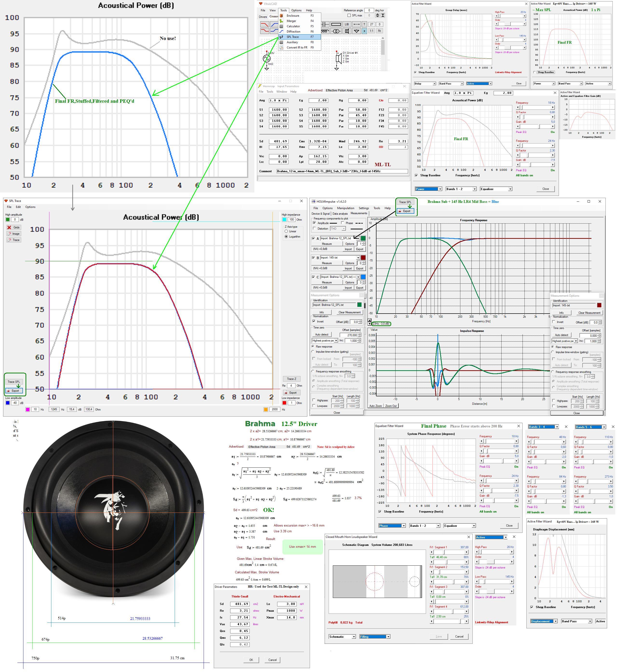Choose Convert IR to FR menu entry
The height and width of the screenshot is (672, 617).
pos(300,48)
